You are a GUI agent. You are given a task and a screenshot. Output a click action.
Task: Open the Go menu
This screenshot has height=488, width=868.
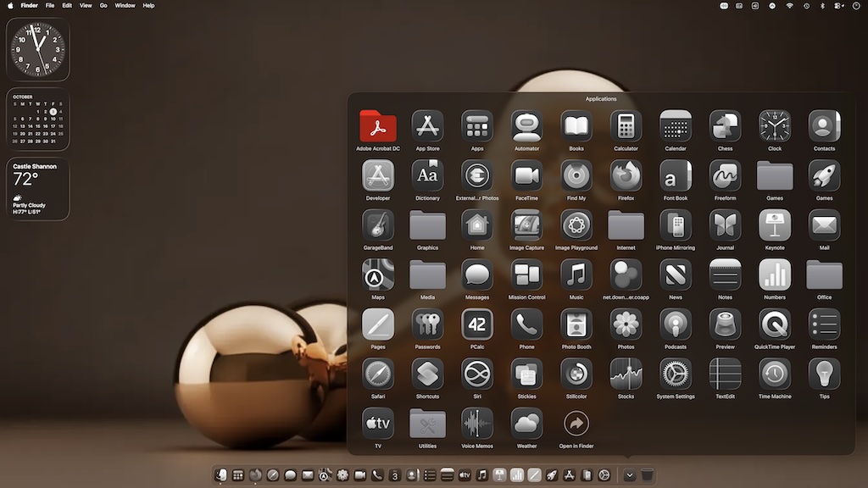pyautogui.click(x=103, y=6)
